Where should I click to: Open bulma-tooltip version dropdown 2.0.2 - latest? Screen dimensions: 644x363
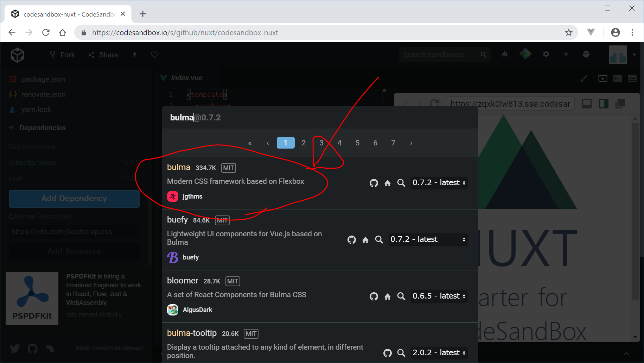439,353
